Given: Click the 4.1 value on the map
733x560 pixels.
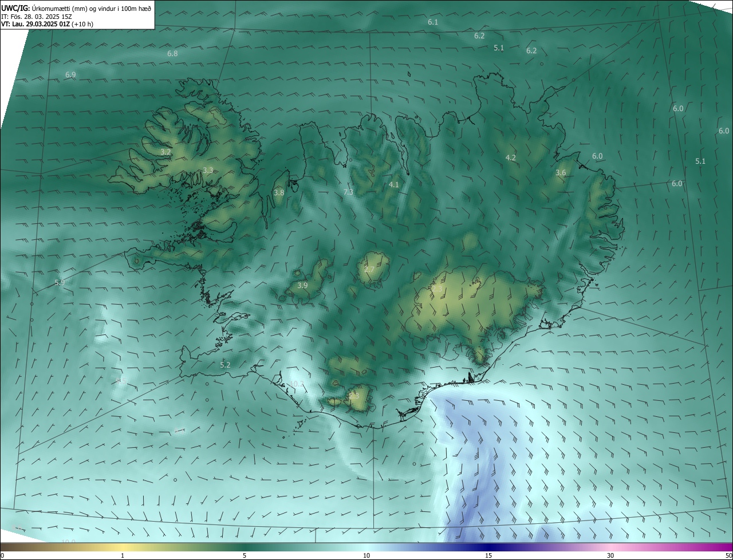Looking at the screenshot, I should click(x=393, y=185).
